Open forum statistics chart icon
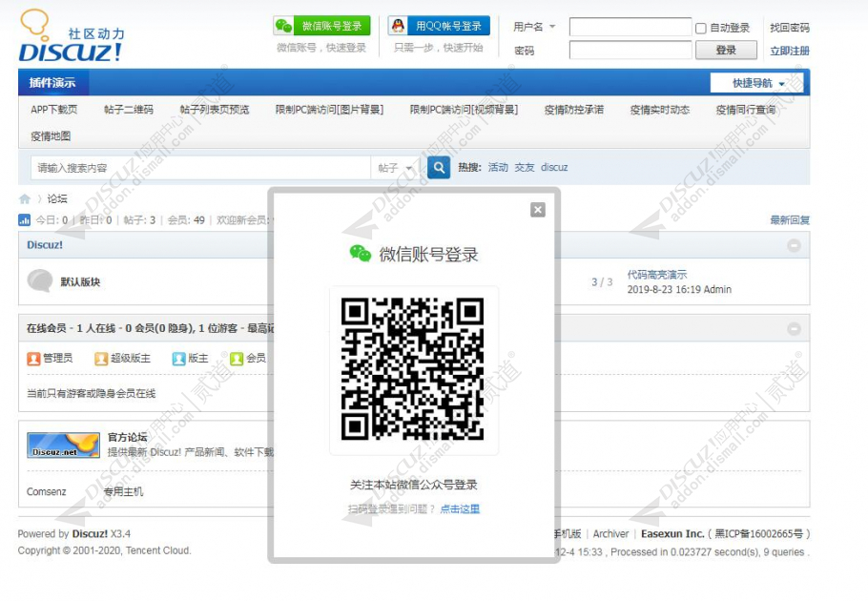 [25, 220]
